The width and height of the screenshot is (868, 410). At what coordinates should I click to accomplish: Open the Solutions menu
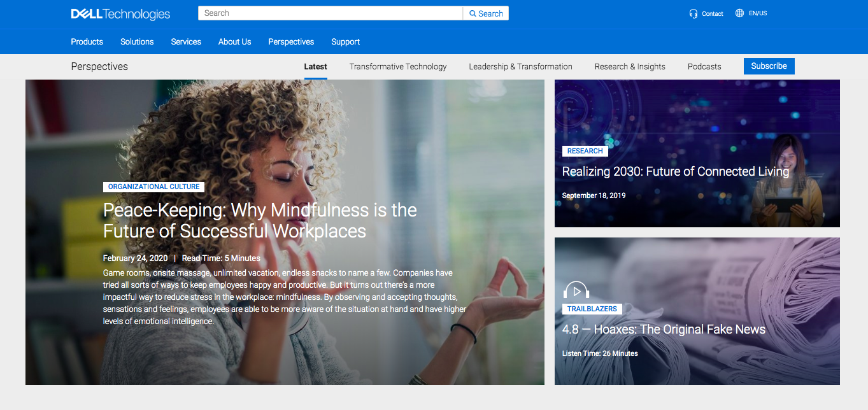coord(137,42)
